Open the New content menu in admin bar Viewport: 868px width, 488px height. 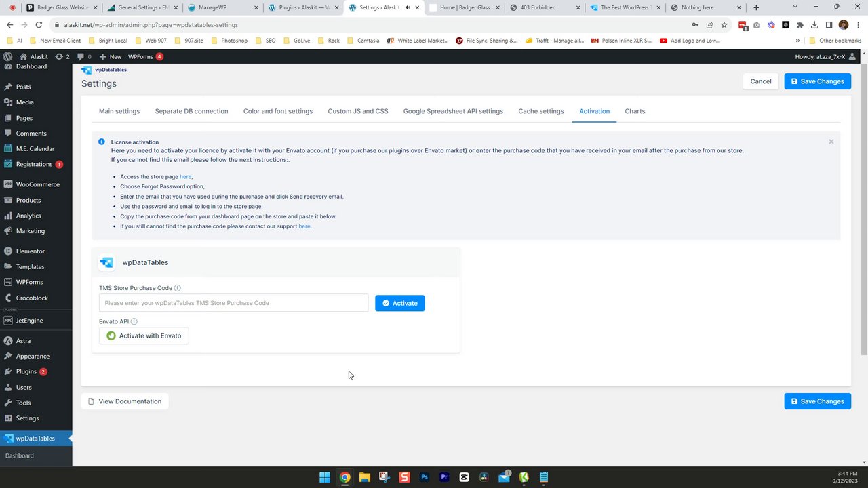pos(111,57)
